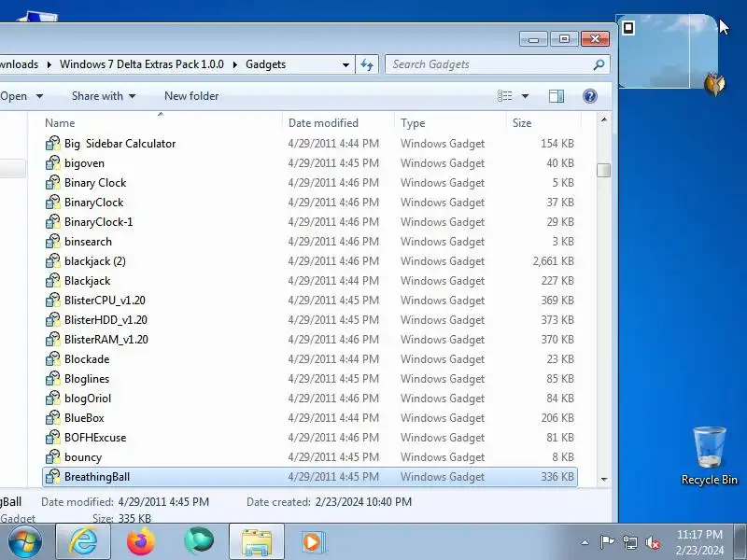The width and height of the screenshot is (747, 560).
Task: Click the network tray icon
Action: tap(629, 542)
